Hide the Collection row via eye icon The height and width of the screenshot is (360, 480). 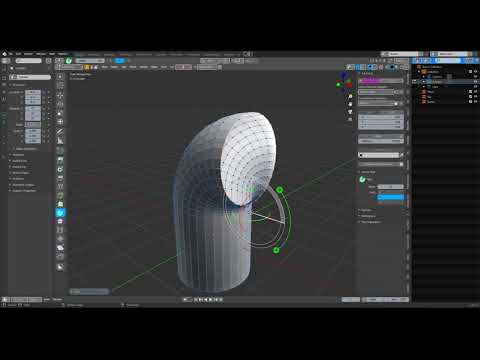click(476, 72)
